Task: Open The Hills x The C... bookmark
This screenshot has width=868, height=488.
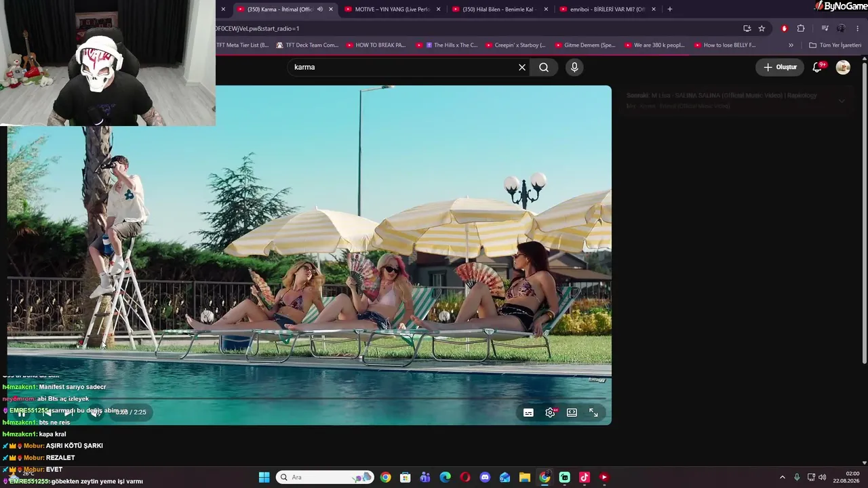Action: [x=447, y=45]
